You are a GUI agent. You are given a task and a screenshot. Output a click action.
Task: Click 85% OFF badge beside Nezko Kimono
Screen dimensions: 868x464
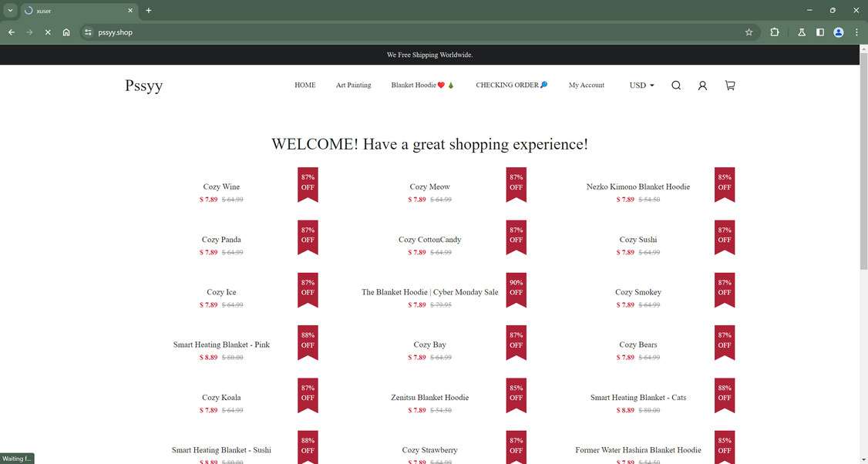[725, 185]
